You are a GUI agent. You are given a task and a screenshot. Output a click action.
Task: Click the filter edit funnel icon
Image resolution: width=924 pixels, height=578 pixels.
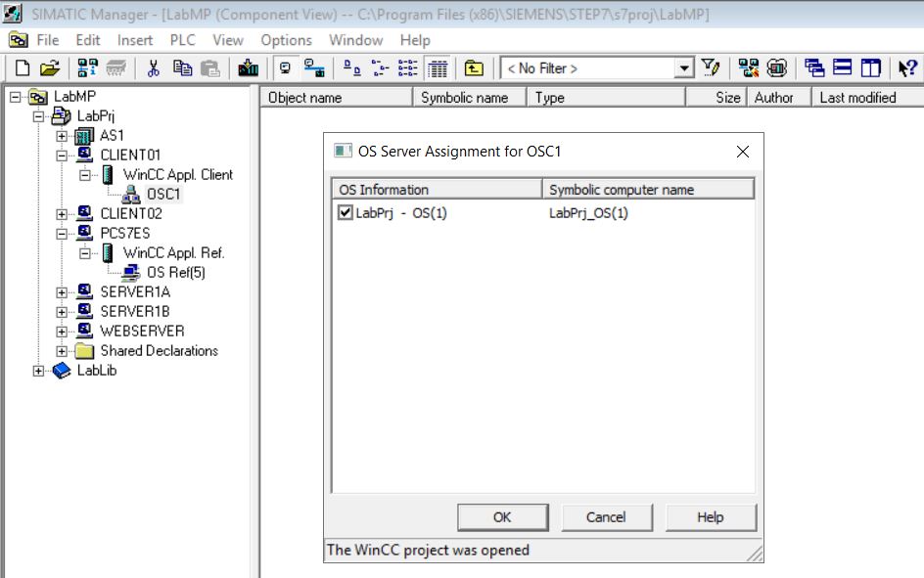click(712, 68)
